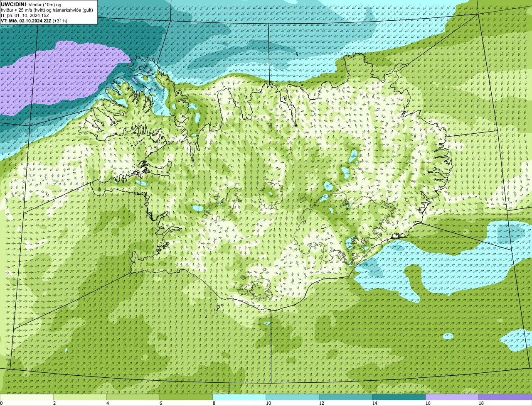Click the 10–12 m/s turquoise legend swatch
This screenshot has width=532, height=406.
(293, 397)
